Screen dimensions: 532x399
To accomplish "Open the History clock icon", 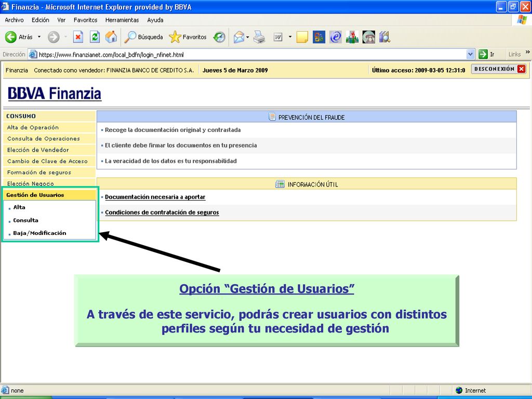I will tap(219, 37).
